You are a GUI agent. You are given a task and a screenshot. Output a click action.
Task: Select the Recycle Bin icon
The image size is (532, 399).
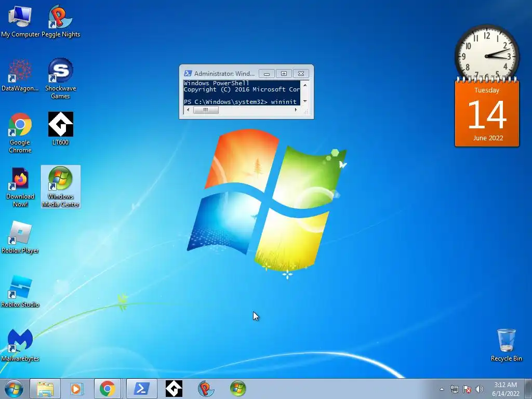(506, 345)
